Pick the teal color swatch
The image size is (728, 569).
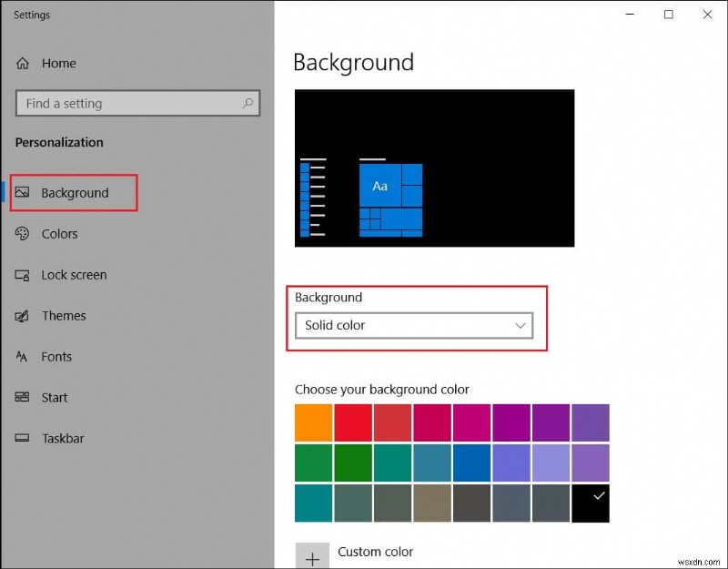pos(313,503)
